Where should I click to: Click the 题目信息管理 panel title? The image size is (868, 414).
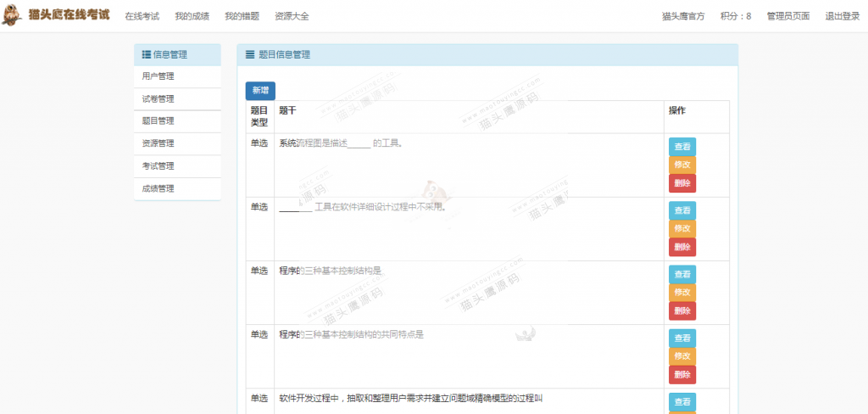point(285,55)
